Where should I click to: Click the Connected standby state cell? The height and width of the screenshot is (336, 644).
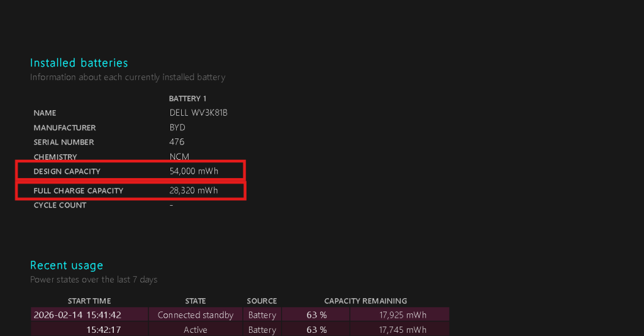[196, 315]
